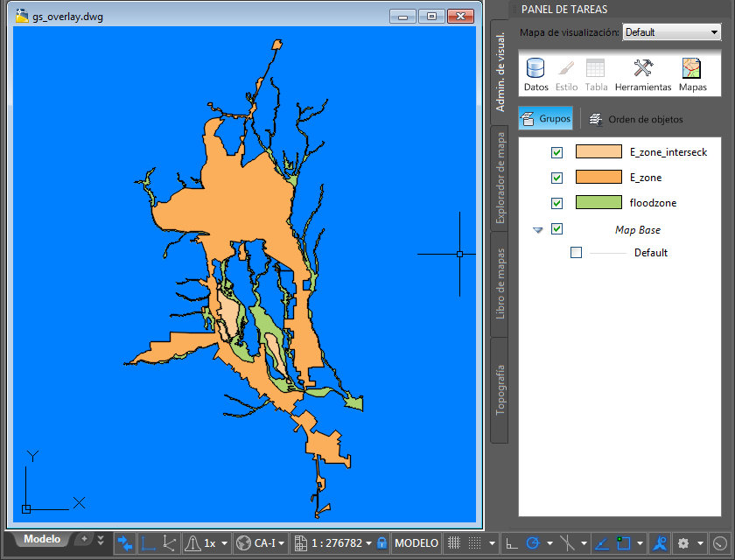The width and height of the screenshot is (735, 560).
Task: Switch to Libro de mapas tab
Action: (500, 284)
